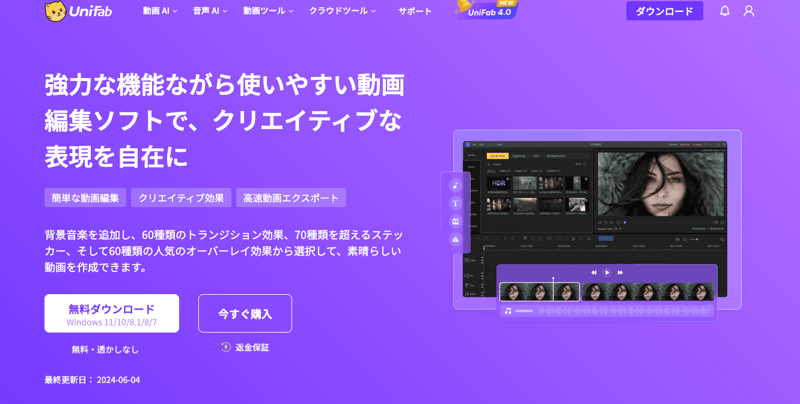The height and width of the screenshot is (404, 800).
Task: Click the fast-forward button above the filmstrip
Action: click(x=620, y=272)
